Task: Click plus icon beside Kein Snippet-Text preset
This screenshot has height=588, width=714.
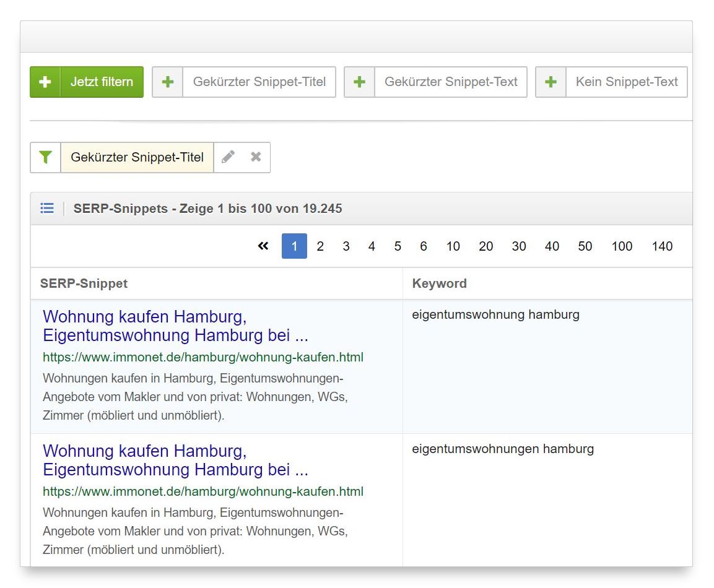Action: coord(551,82)
